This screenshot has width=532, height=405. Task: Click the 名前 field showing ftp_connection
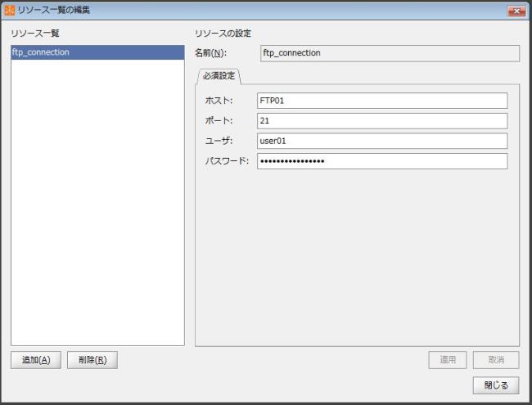click(389, 54)
